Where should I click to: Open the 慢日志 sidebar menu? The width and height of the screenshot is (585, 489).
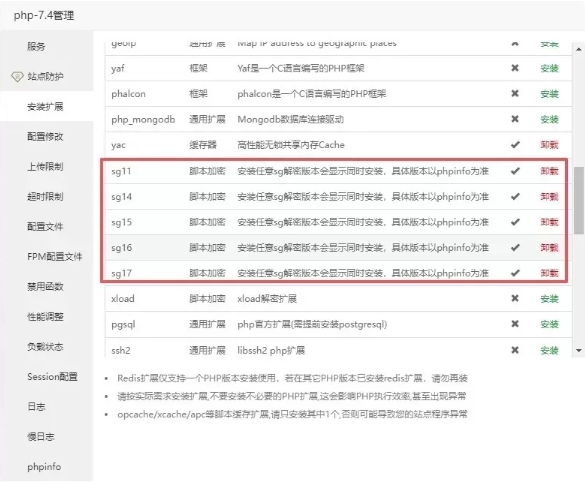coord(41,437)
